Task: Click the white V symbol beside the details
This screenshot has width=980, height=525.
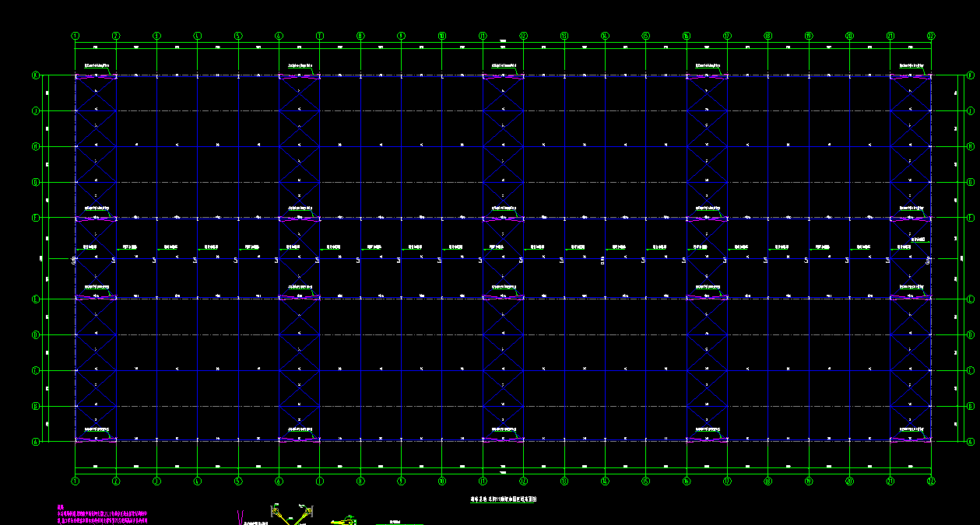Action: coord(241,516)
